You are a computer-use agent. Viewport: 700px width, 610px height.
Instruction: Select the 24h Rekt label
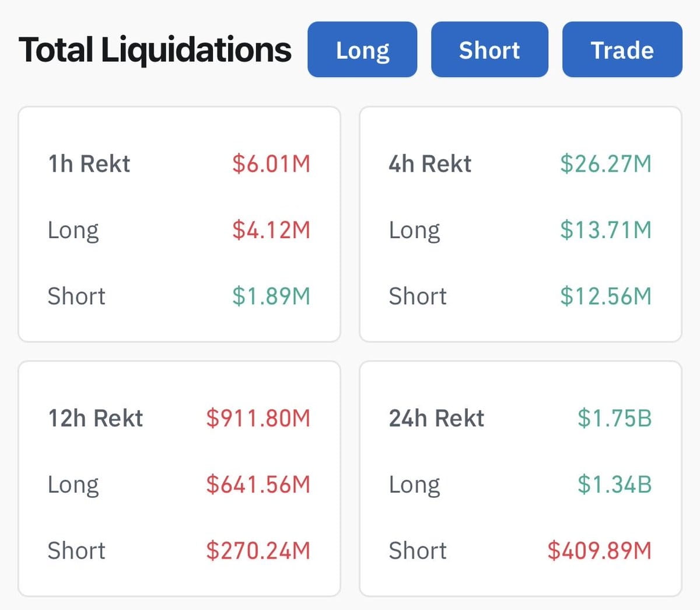[436, 419]
